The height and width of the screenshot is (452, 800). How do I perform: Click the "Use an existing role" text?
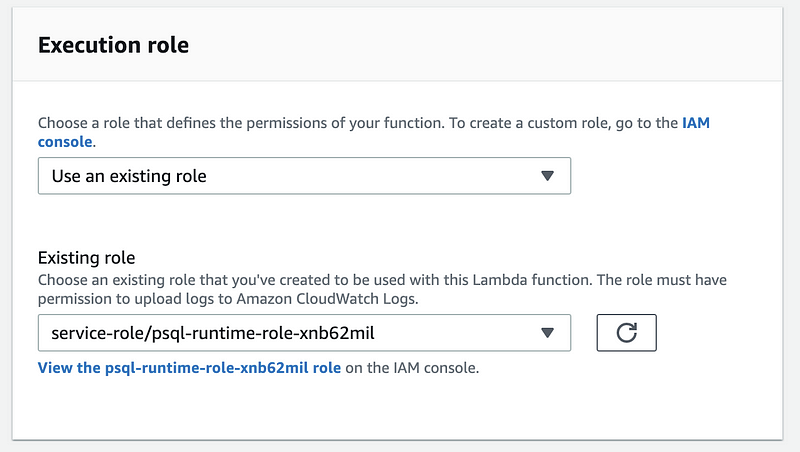click(x=129, y=176)
